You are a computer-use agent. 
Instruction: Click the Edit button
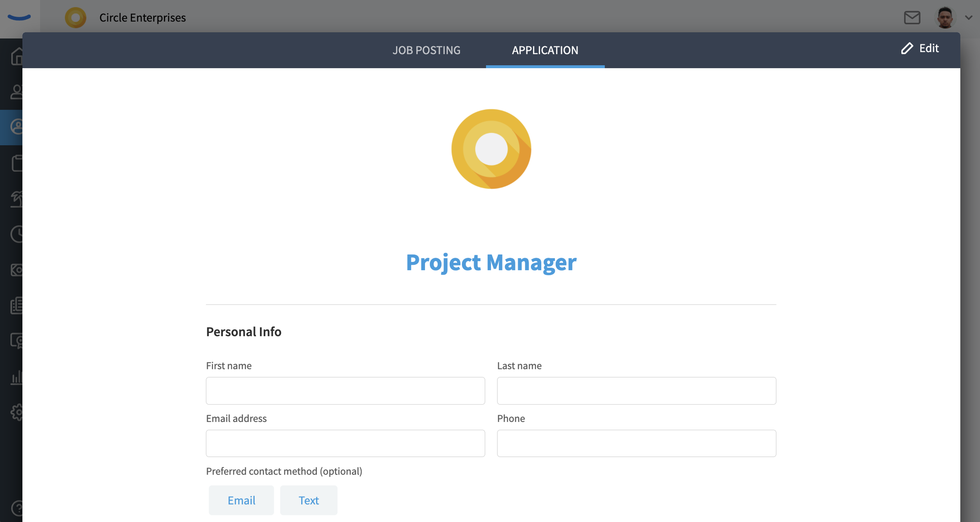coord(920,48)
